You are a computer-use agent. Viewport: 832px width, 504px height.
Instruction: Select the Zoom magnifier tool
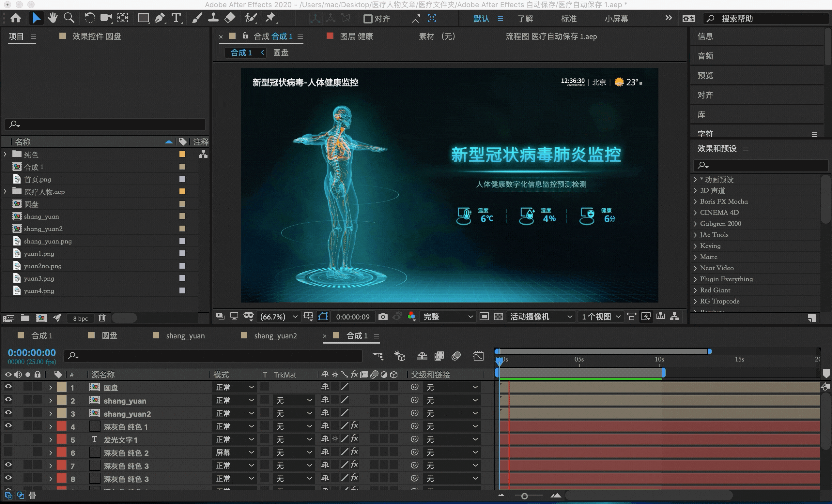tap(69, 18)
